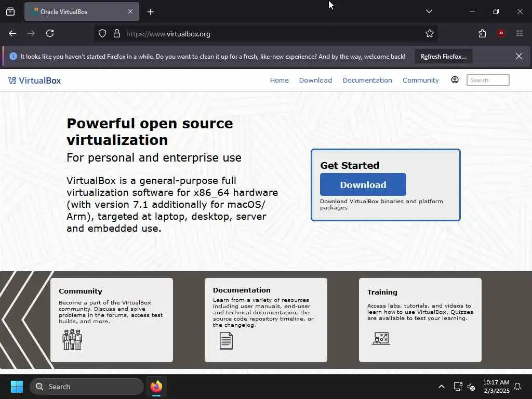Open the Documentation card heading

[x=242, y=290]
